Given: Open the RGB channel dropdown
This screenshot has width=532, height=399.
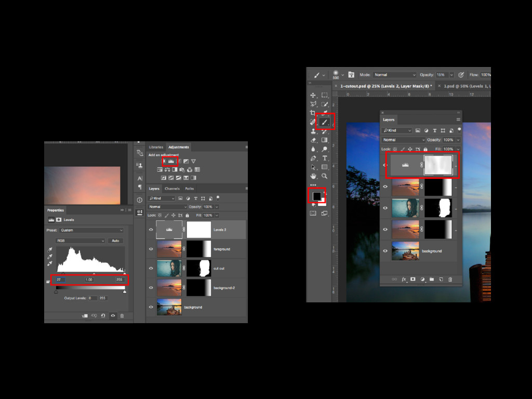Looking at the screenshot, I should coord(80,241).
